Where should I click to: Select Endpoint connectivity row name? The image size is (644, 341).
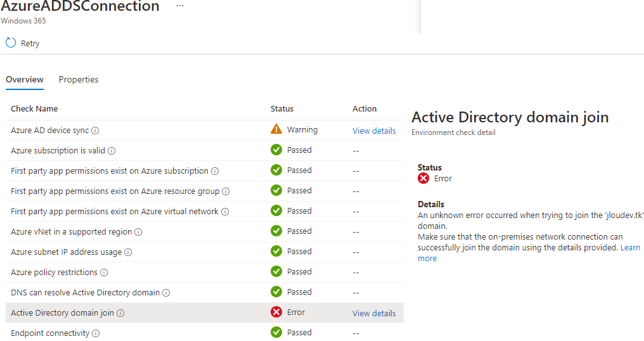click(x=50, y=333)
